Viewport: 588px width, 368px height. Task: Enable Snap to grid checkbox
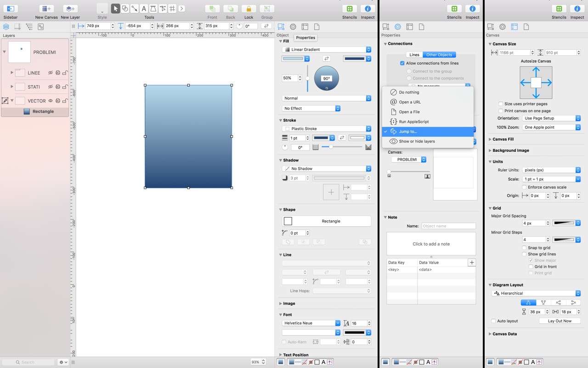click(x=524, y=248)
